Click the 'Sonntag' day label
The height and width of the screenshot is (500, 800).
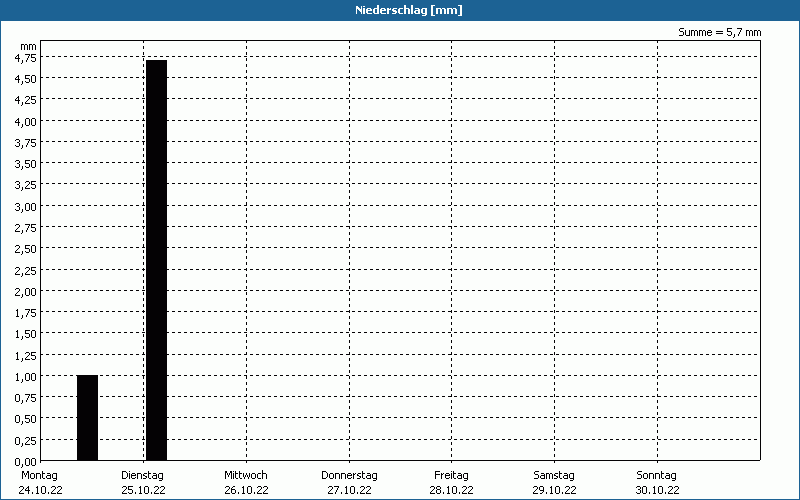coord(657,476)
